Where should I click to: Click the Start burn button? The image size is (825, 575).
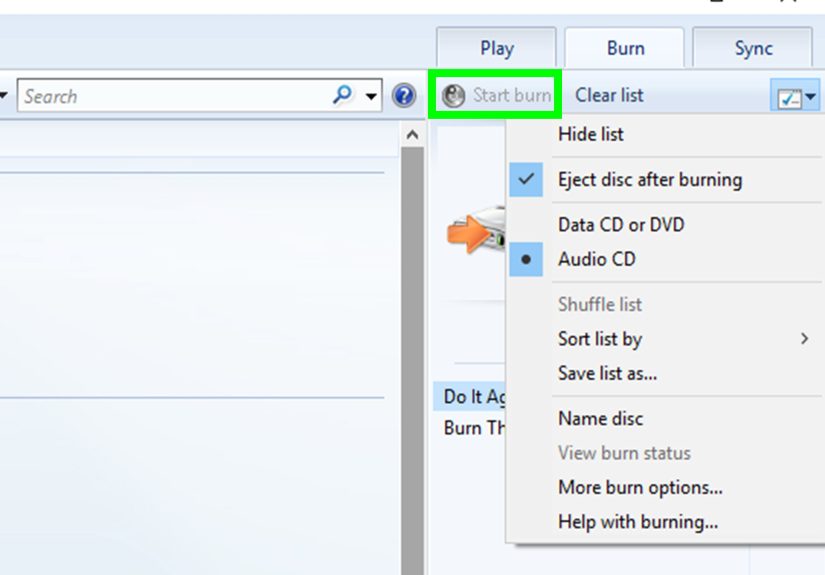point(496,95)
